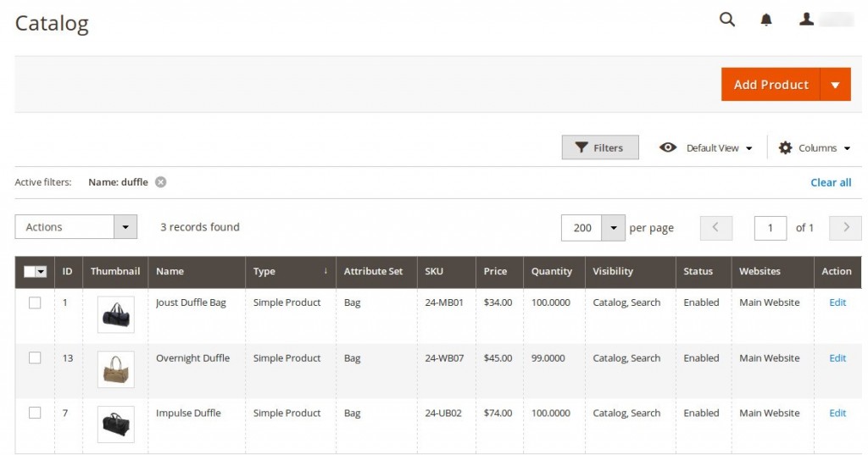Open the search magnifier icon
The image size is (868, 455).
726,19
